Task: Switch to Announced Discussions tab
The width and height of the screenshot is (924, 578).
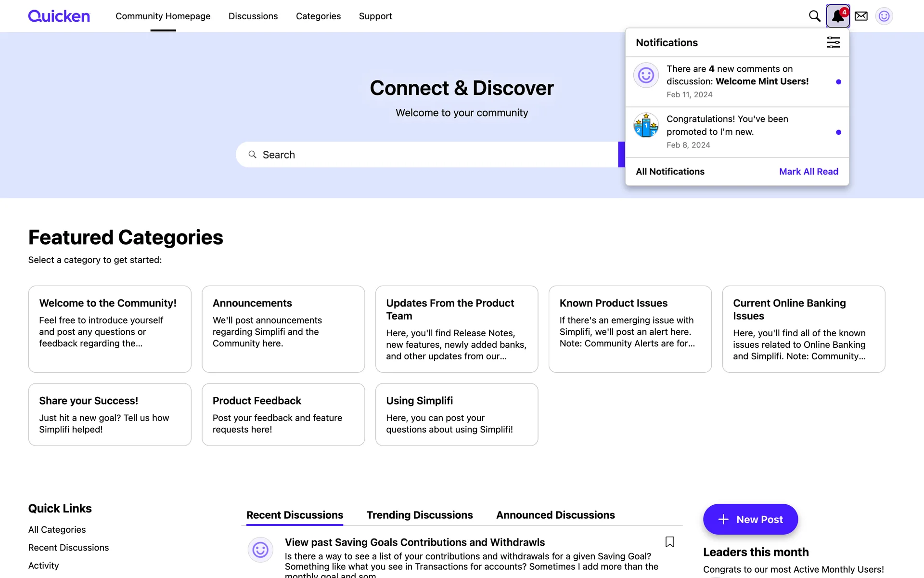Action: point(555,515)
